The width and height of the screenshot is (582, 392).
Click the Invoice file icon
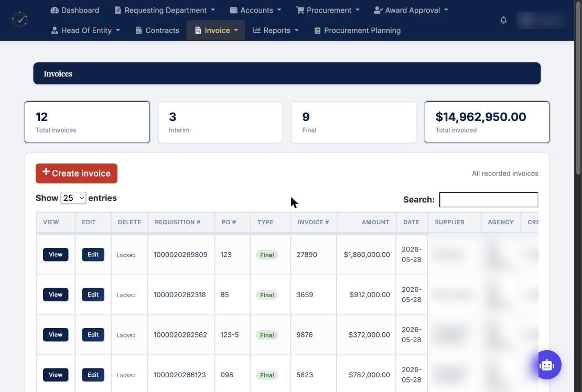(198, 30)
